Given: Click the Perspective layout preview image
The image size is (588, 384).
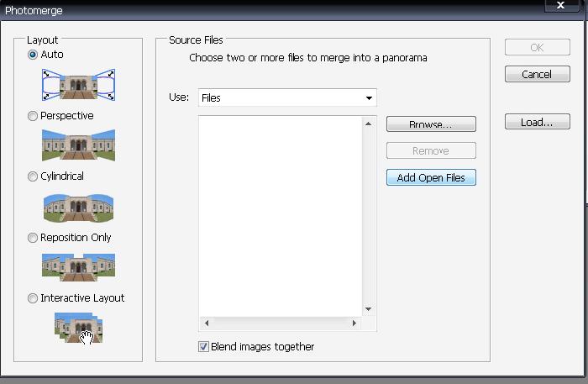Looking at the screenshot, I should 78,145.
